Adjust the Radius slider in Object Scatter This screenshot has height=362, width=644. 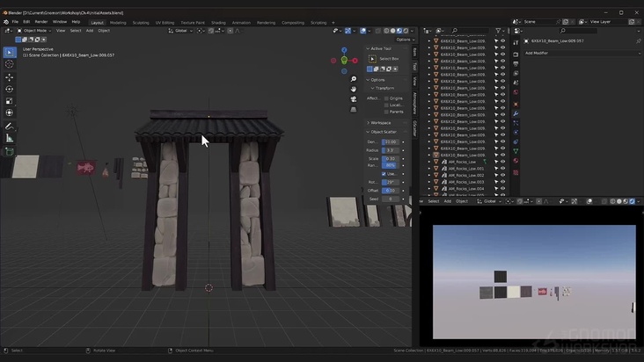click(x=390, y=150)
